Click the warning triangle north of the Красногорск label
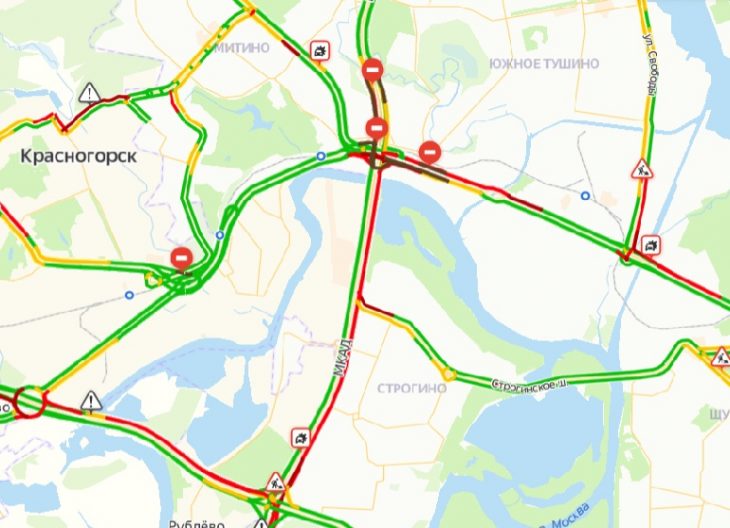The width and height of the screenshot is (730, 528). [x=89, y=94]
